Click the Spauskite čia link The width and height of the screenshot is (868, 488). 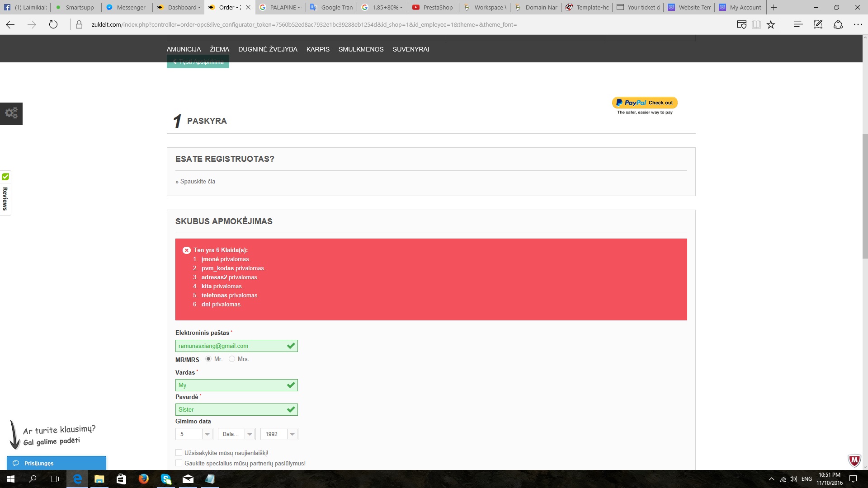pos(198,182)
